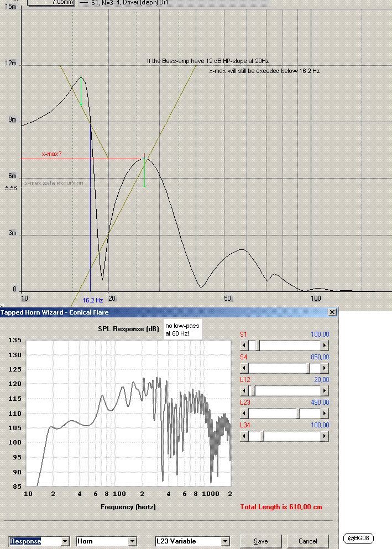
Task: Click the L12 slider right arrow
Action: point(325,391)
